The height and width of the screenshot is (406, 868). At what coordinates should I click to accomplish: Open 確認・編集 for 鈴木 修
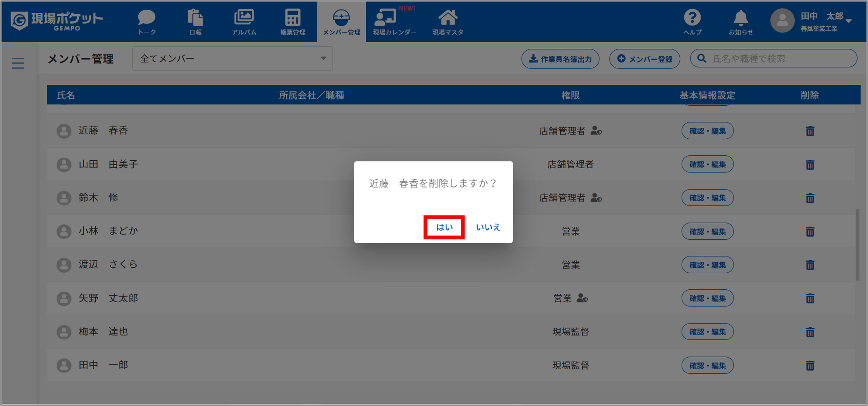(708, 198)
